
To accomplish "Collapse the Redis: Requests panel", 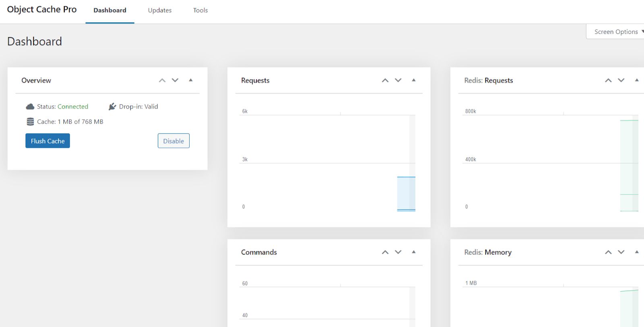I will pyautogui.click(x=637, y=80).
